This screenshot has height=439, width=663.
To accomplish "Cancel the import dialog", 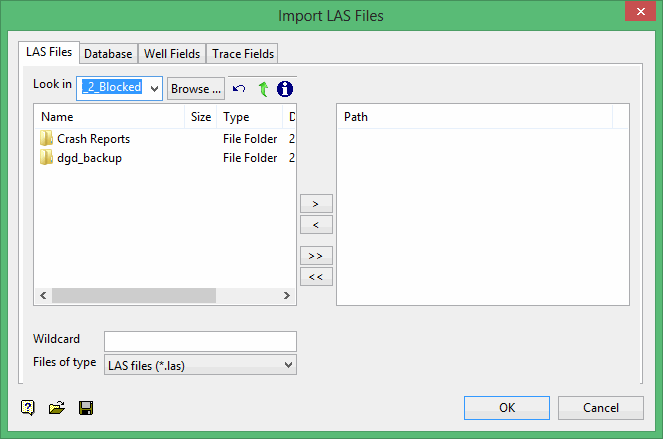I will 600,407.
